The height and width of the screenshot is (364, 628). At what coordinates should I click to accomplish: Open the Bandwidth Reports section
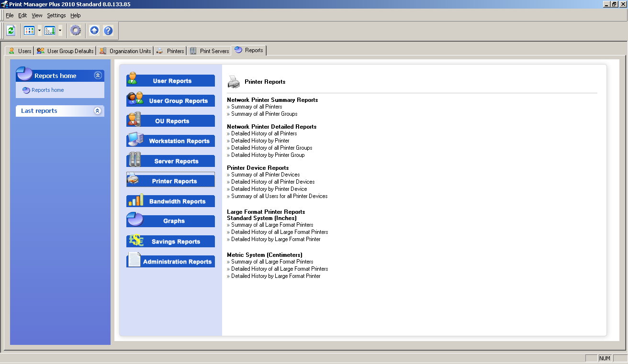170,201
